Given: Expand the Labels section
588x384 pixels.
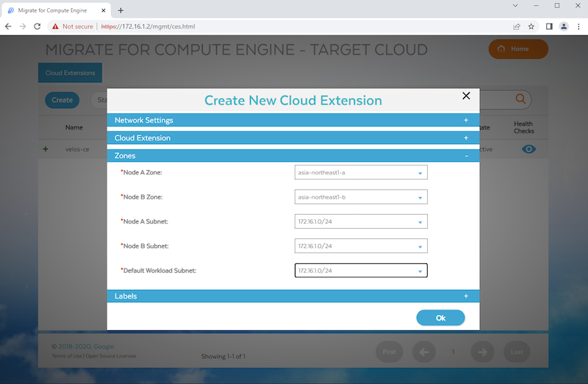Looking at the screenshot, I should click(x=466, y=296).
